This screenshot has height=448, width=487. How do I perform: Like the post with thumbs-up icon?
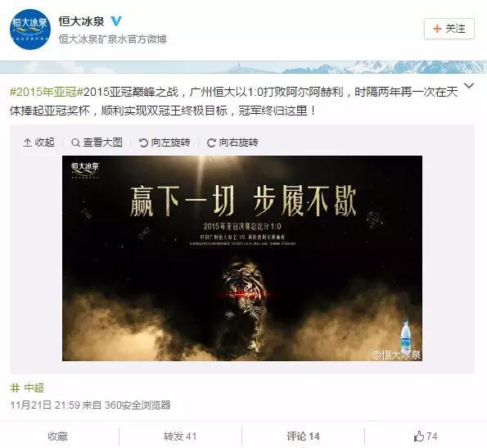[419, 436]
